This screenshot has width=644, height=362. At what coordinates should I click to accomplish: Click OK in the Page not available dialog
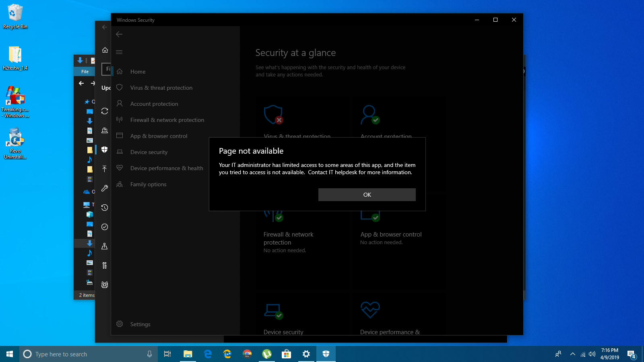pos(367,195)
